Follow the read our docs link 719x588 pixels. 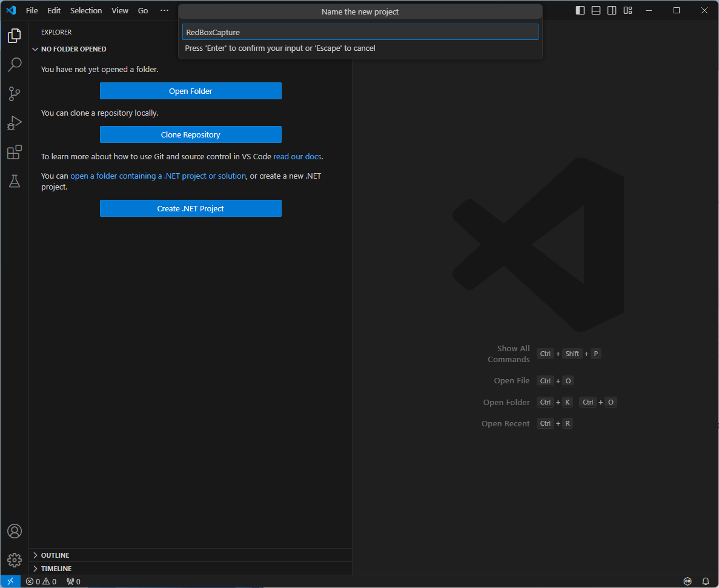point(297,156)
